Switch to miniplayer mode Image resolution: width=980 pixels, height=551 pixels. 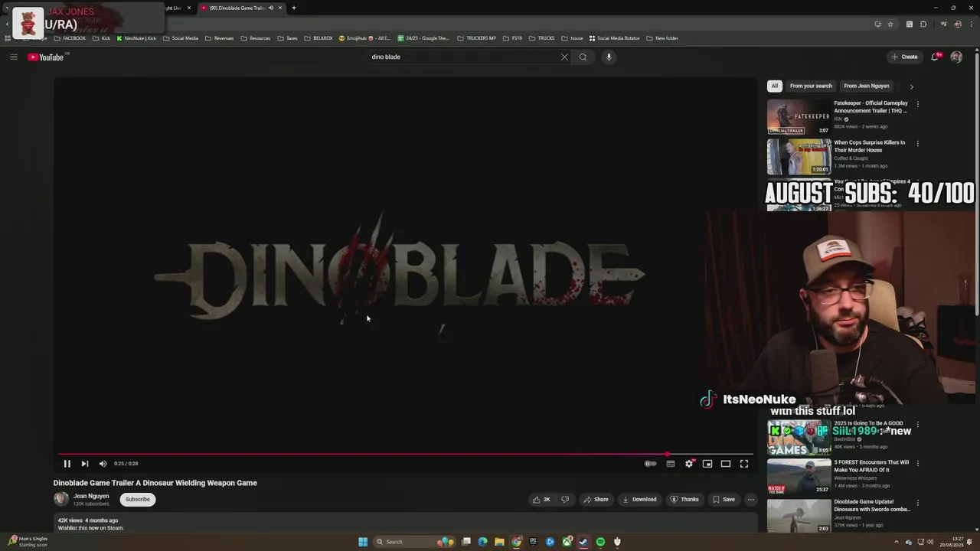707,464
